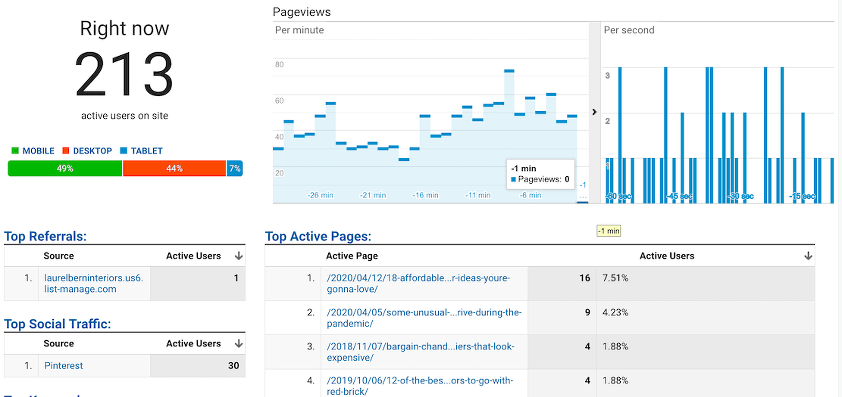Select the 44% desktop bar segment
The image size is (842, 397).
coord(175,168)
